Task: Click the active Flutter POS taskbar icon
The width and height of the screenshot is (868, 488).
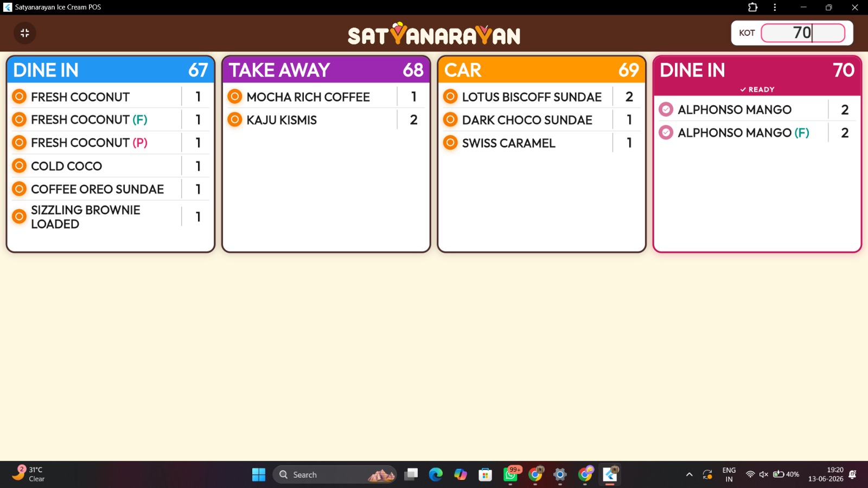Action: coord(610,474)
